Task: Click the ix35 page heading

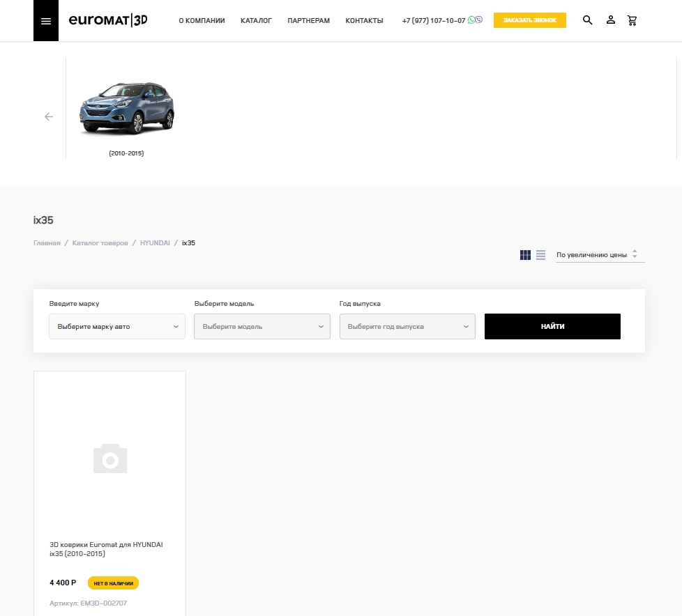Action: [43, 220]
